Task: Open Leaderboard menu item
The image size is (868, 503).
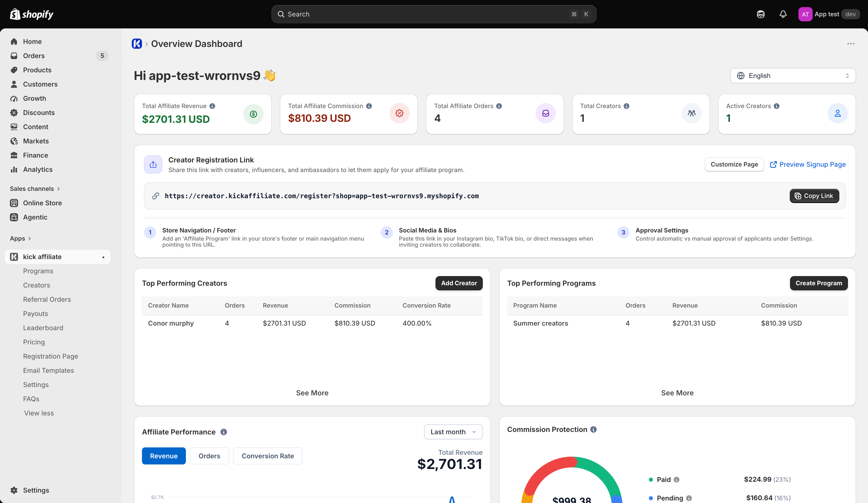Action: 43,328
